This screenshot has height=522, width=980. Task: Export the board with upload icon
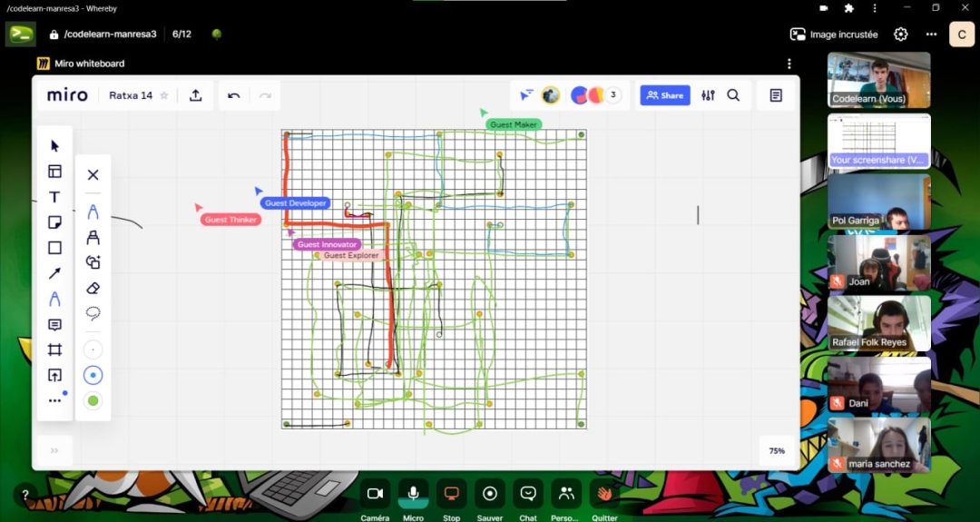coord(196,95)
